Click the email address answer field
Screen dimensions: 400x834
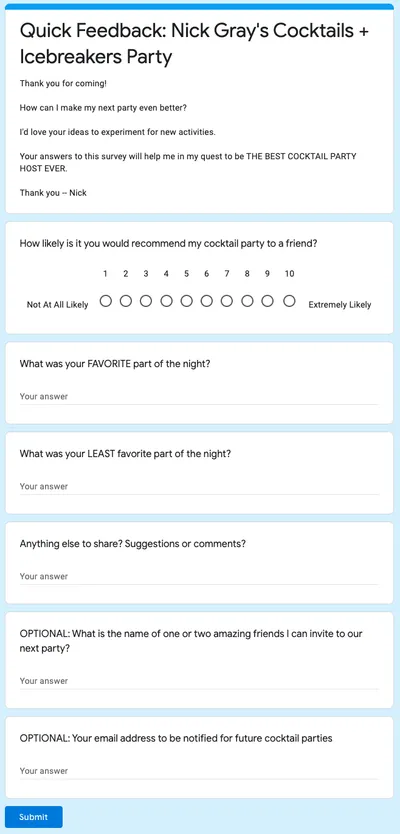[x=199, y=771]
